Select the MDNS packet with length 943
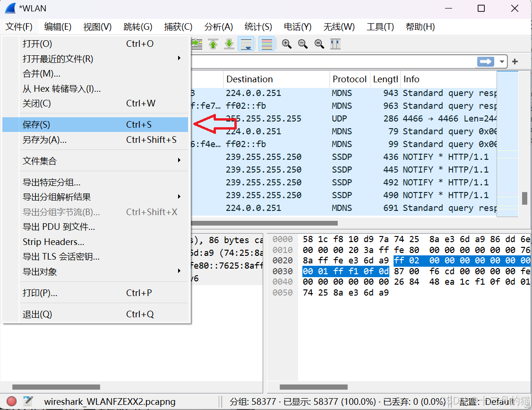532x410 pixels. point(343,93)
